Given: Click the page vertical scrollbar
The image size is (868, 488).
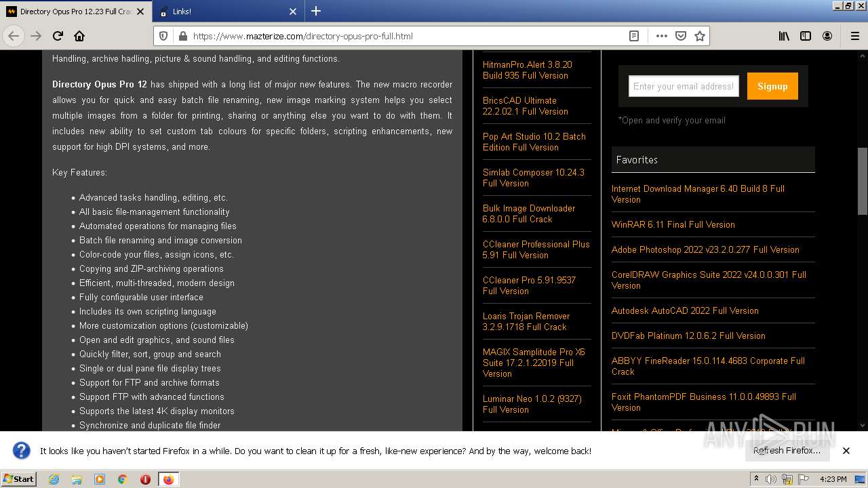Looking at the screenshot, I should coord(863,182).
